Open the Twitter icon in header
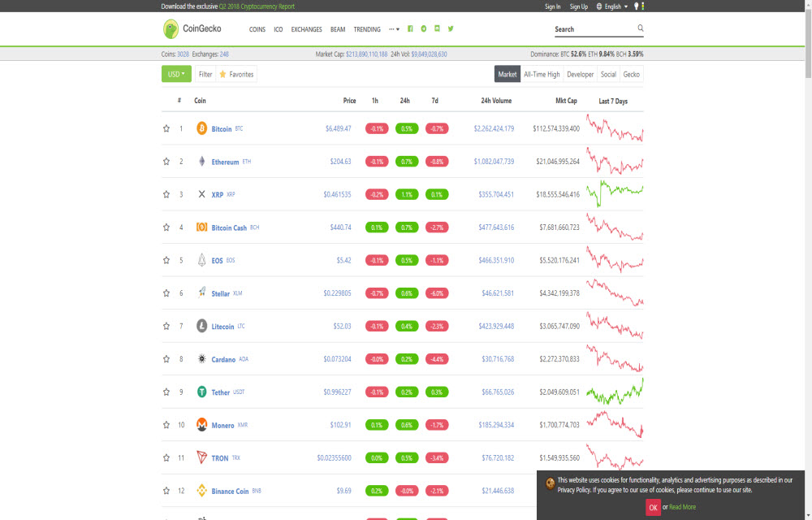This screenshot has width=812, height=520. click(451, 28)
